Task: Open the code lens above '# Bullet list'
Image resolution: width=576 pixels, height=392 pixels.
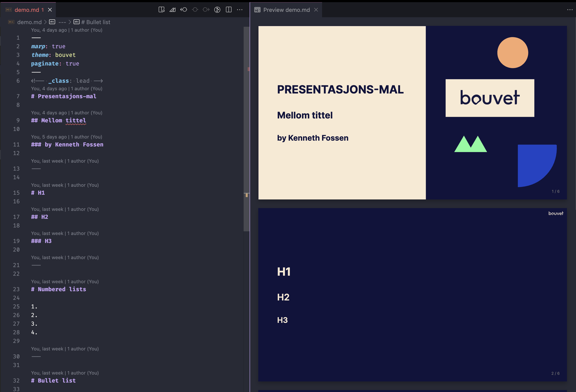Action: click(65, 373)
